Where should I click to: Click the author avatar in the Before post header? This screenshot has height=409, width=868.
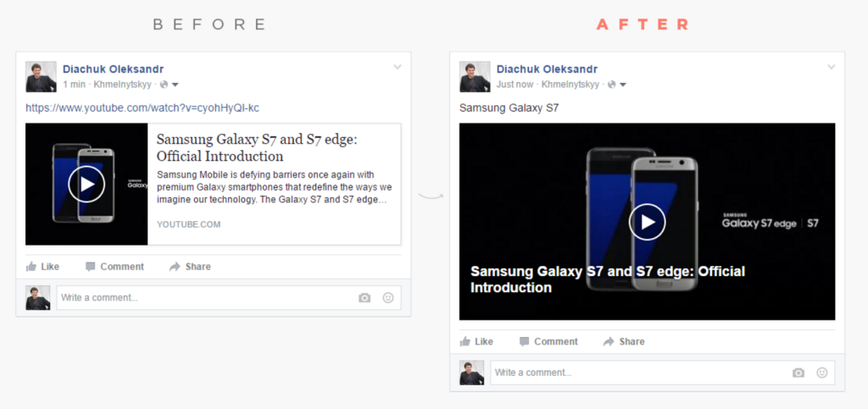coord(41,76)
